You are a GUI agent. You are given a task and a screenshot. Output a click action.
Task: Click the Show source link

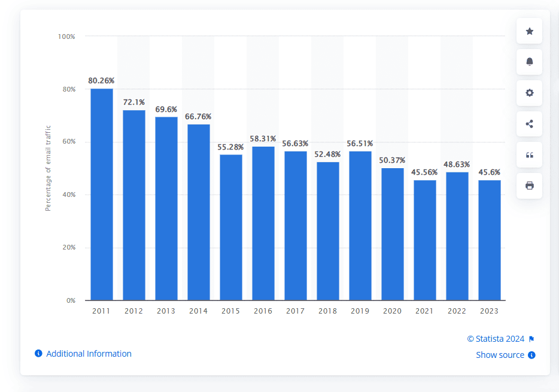click(x=500, y=355)
